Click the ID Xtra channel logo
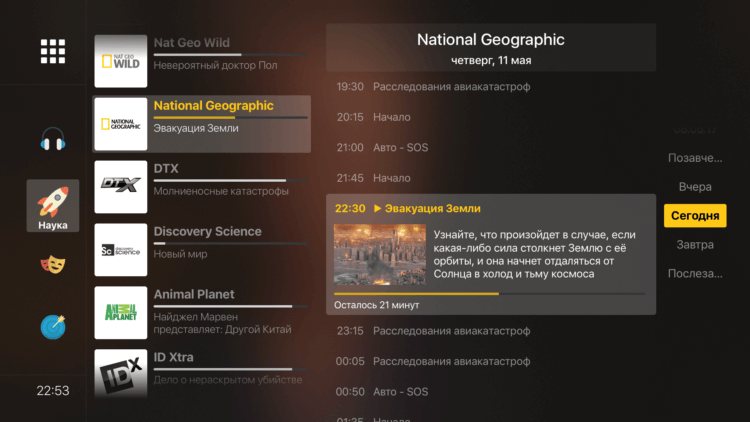Image resolution: width=750 pixels, height=422 pixels. [x=121, y=374]
